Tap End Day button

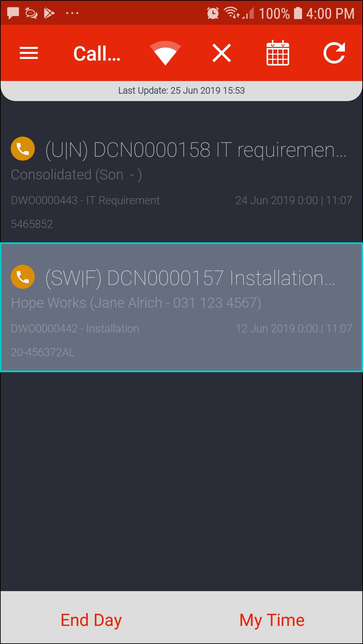(x=91, y=620)
